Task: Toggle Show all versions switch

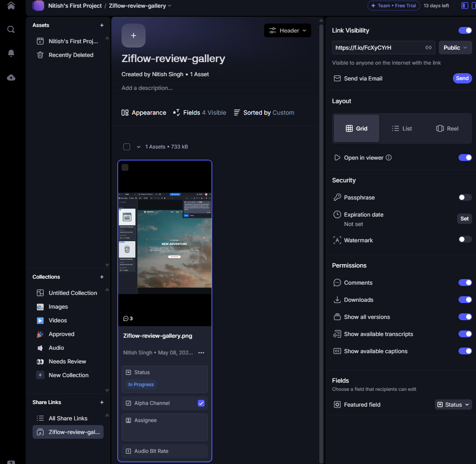Action: [x=465, y=317]
